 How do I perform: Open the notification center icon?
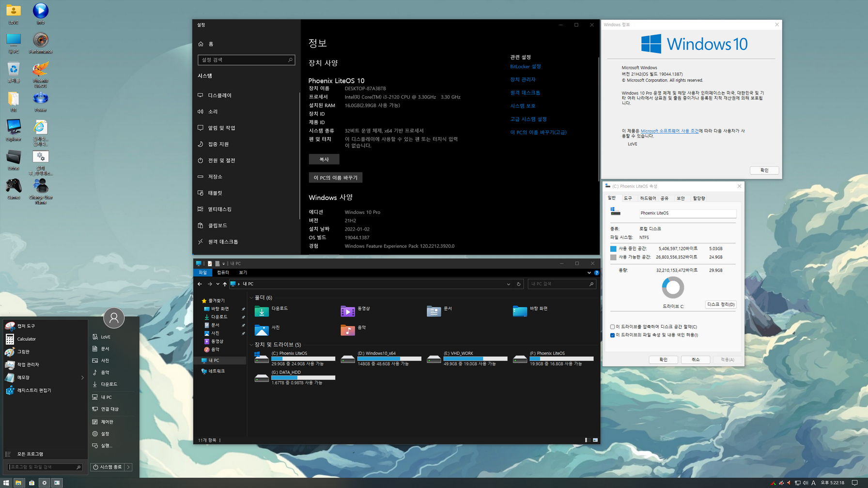tap(855, 483)
